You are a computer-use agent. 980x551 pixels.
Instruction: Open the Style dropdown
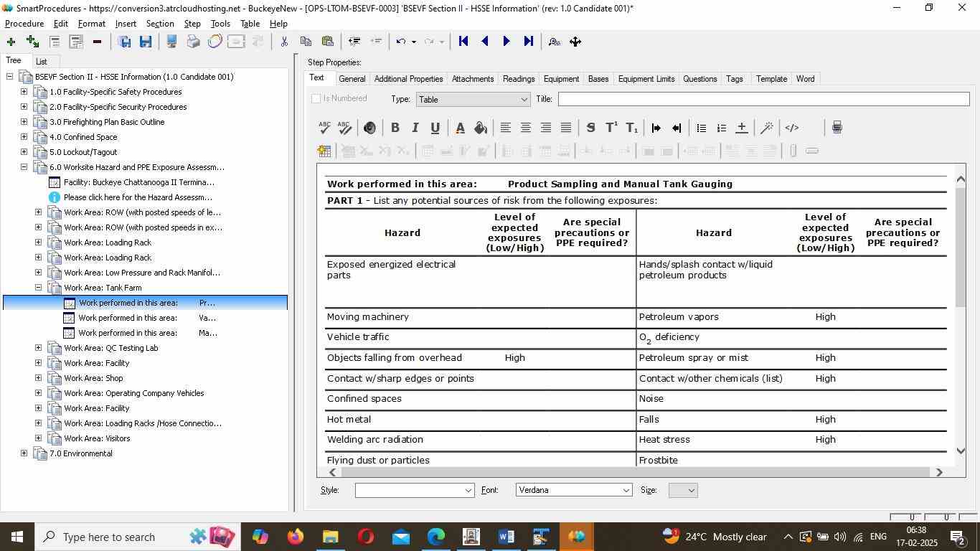pyautogui.click(x=415, y=490)
